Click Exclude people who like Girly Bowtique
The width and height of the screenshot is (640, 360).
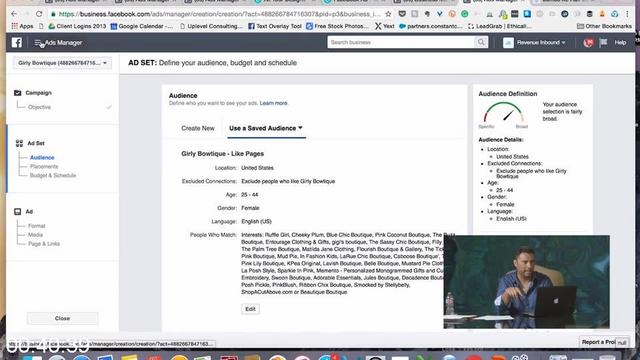[288, 181]
